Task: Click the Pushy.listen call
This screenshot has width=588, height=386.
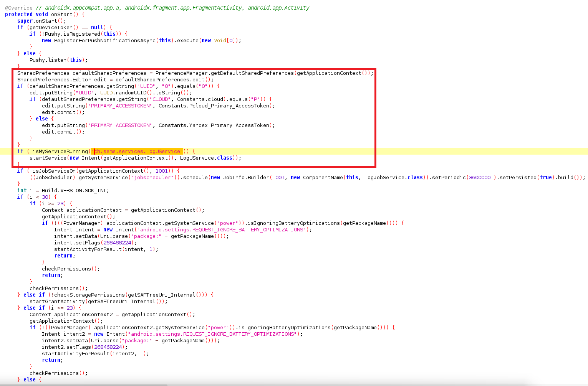Action: [48, 60]
